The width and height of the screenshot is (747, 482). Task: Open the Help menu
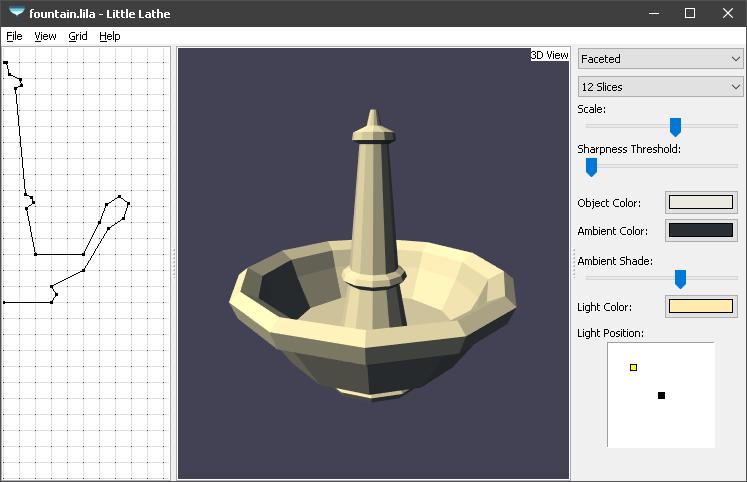click(x=110, y=36)
